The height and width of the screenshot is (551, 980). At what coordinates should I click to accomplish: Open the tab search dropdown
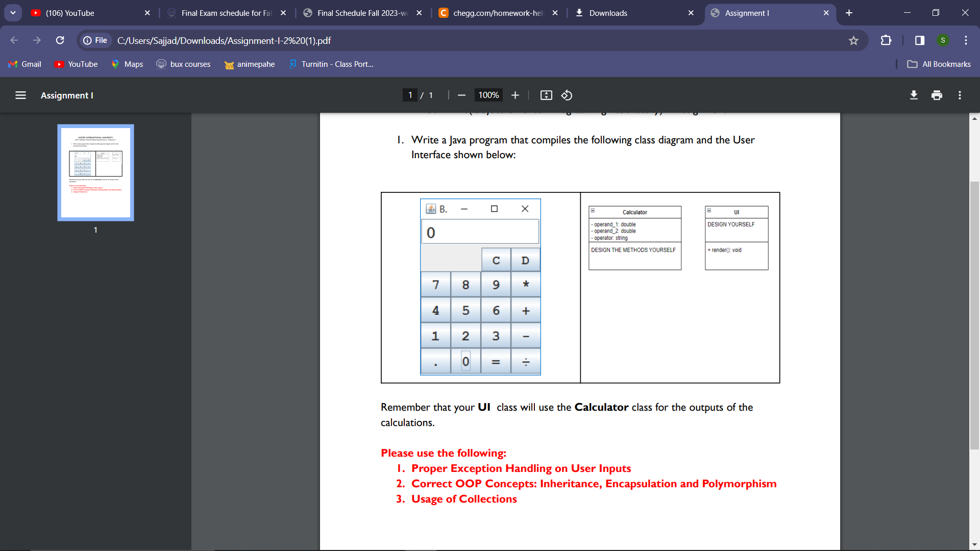[13, 13]
